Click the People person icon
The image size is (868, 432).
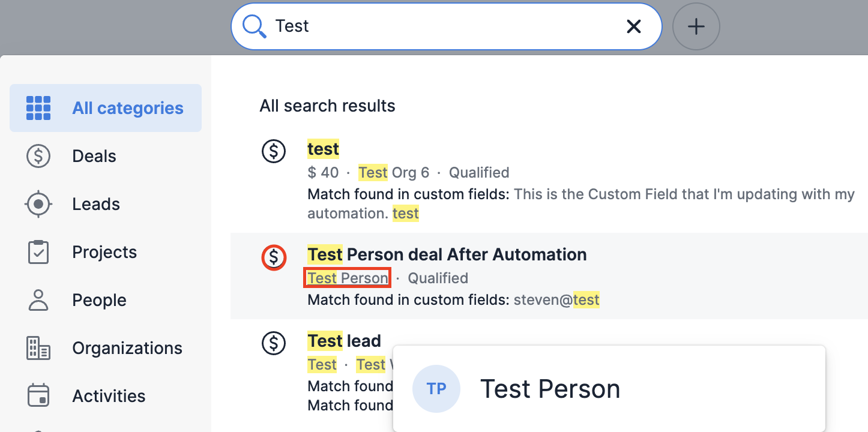coord(38,300)
